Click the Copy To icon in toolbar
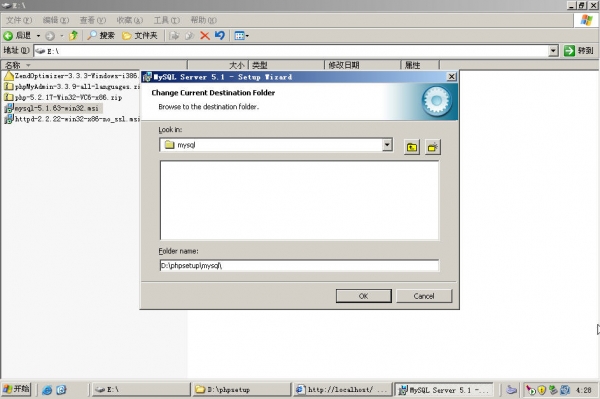Screen dimensions: 600x399 [189, 36]
